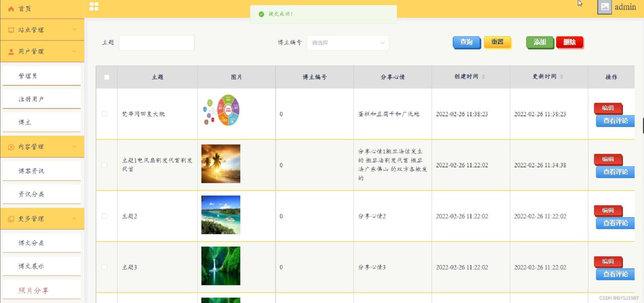
Task: Sort by 创建时间 using the sort arrows
Action: [x=483, y=76]
